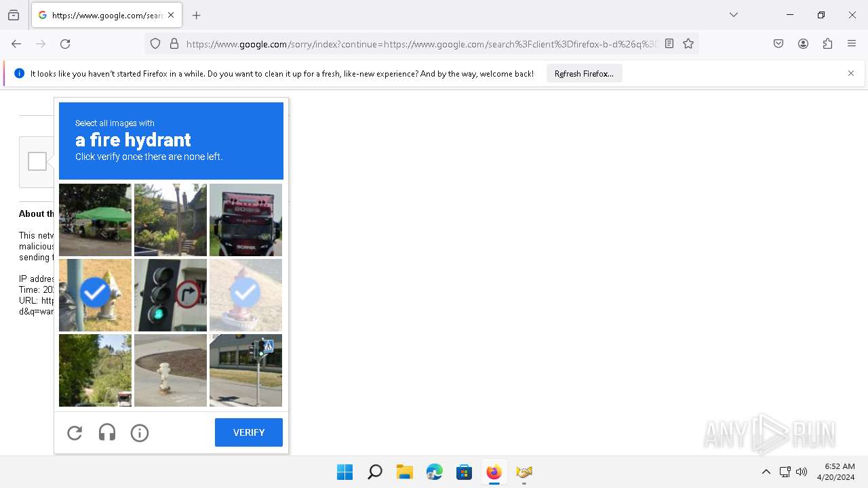
Task: Open the handshake app on the taskbar
Action: point(524,472)
